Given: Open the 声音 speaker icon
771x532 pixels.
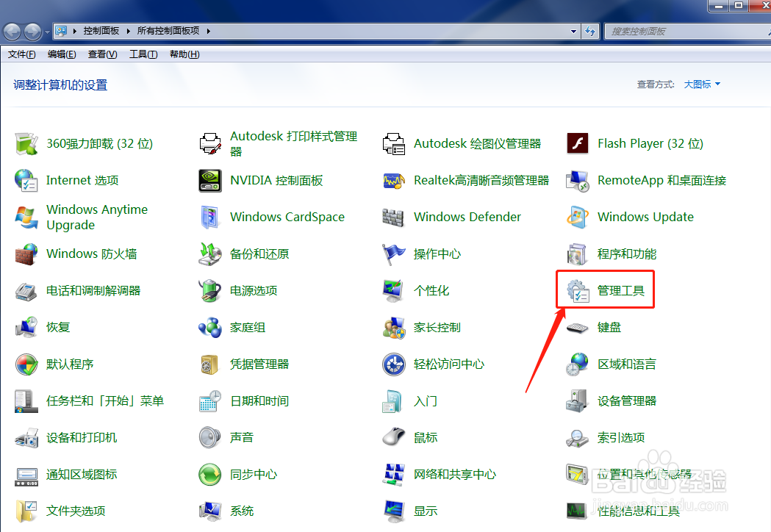Looking at the screenshot, I should coord(210,438).
